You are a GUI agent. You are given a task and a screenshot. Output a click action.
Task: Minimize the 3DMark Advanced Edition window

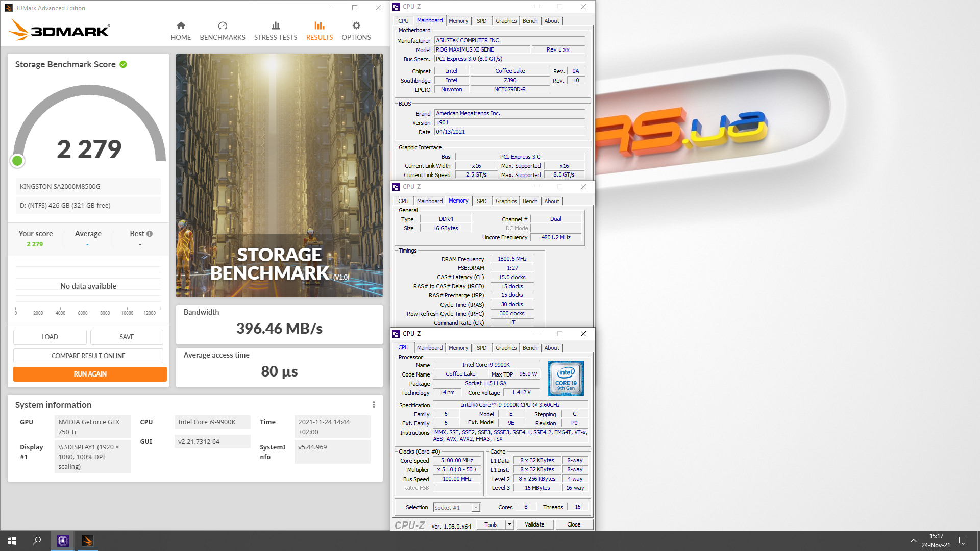pyautogui.click(x=332, y=8)
